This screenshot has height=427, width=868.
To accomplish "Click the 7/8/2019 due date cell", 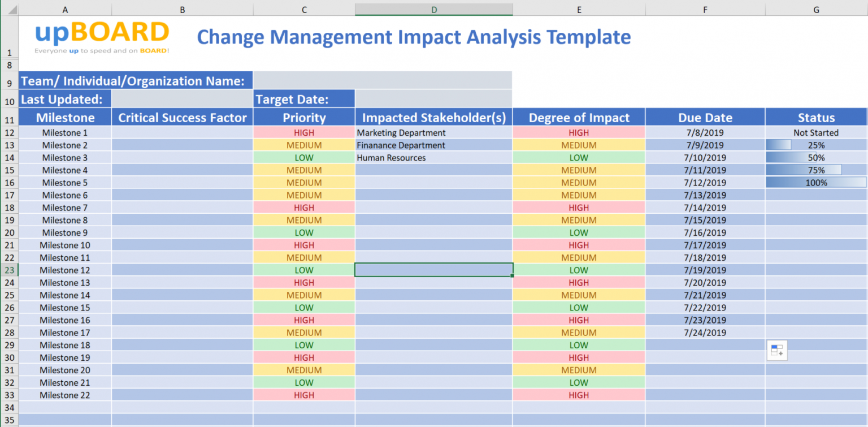I will (705, 132).
